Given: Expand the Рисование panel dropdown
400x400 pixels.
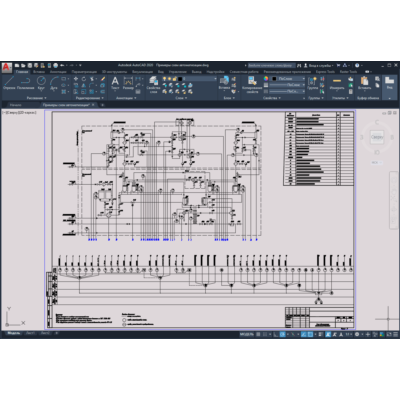Looking at the screenshot, I should 37,98.
